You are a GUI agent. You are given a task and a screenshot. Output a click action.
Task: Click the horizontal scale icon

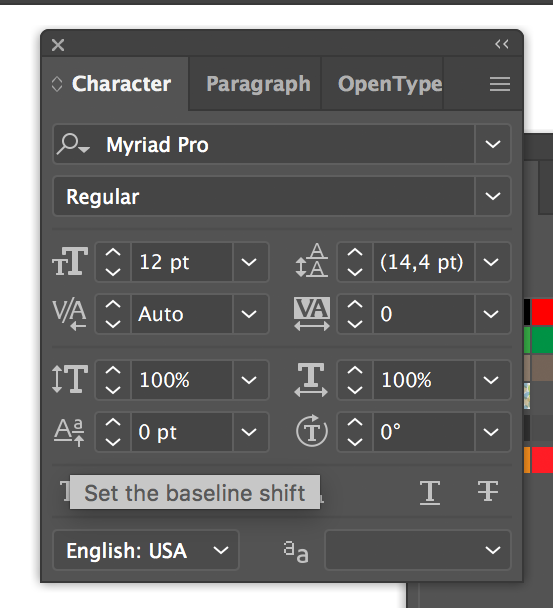[311, 380]
